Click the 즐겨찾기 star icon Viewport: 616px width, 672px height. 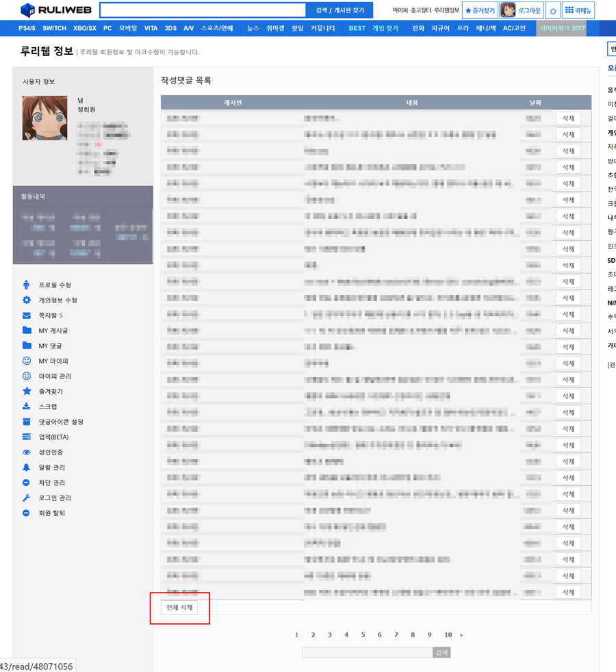tap(27, 391)
